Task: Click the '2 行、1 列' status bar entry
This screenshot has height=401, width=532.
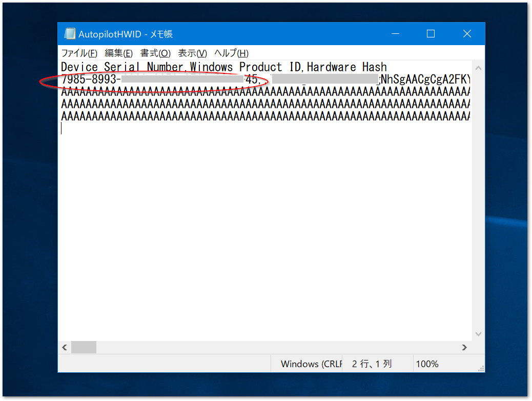Action: [372, 364]
